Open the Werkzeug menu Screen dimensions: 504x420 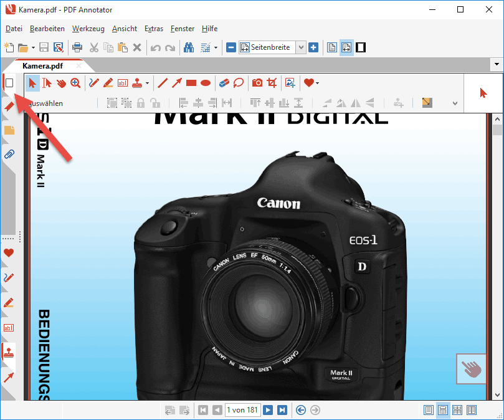(88, 29)
